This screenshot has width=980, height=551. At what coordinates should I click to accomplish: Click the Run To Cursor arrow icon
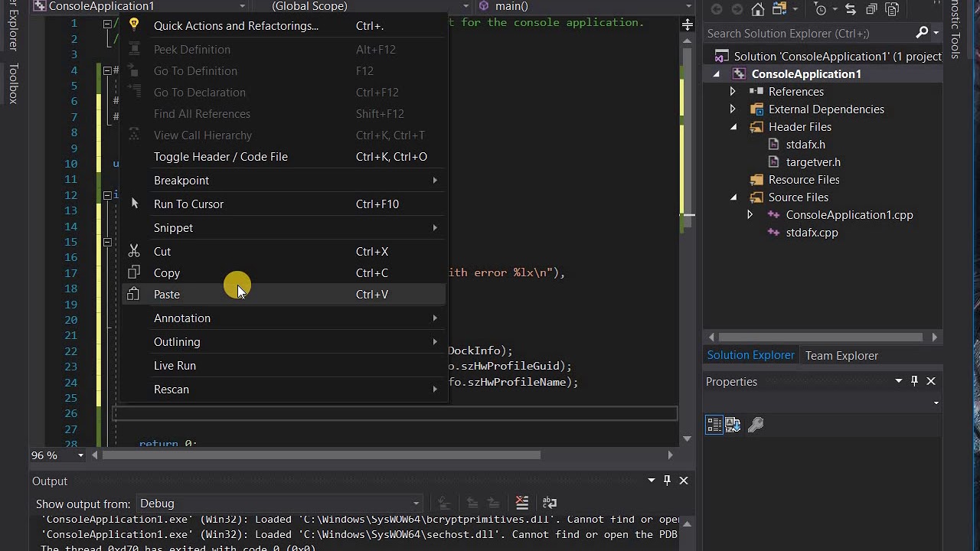tap(134, 204)
